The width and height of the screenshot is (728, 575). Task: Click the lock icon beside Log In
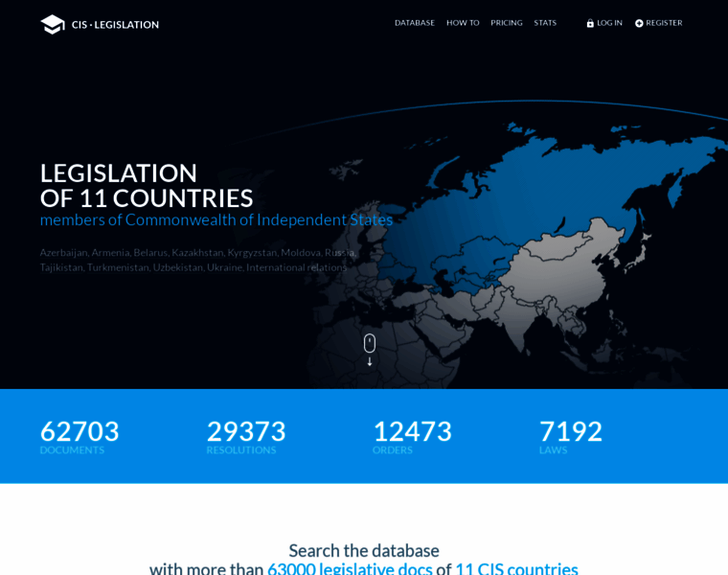coord(590,23)
